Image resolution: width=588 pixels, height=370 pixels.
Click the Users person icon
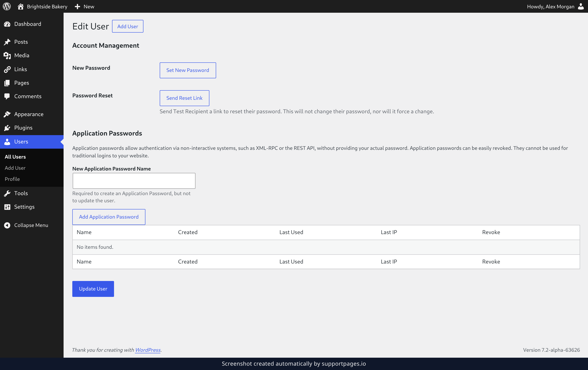pyautogui.click(x=7, y=142)
